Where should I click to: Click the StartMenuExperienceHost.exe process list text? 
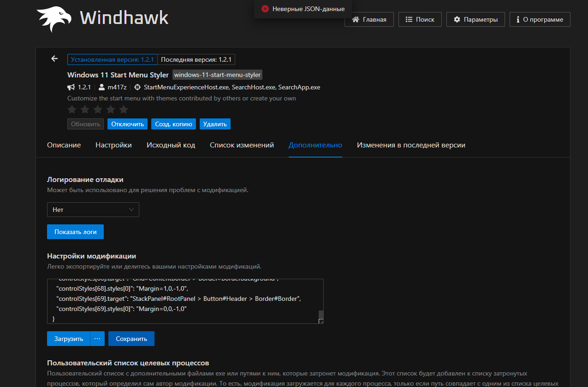point(232,87)
